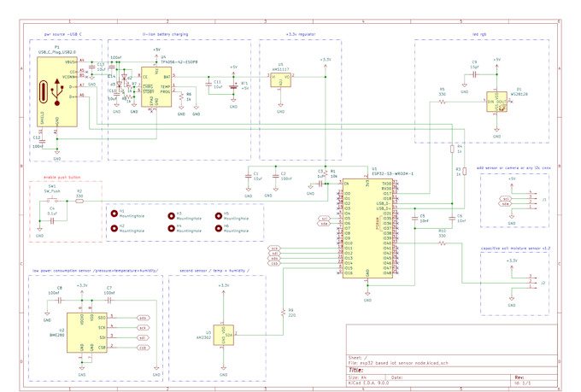This screenshot has height=392, width=581.
Task: Click the 'Title:' field in title block
Action: coord(356,370)
